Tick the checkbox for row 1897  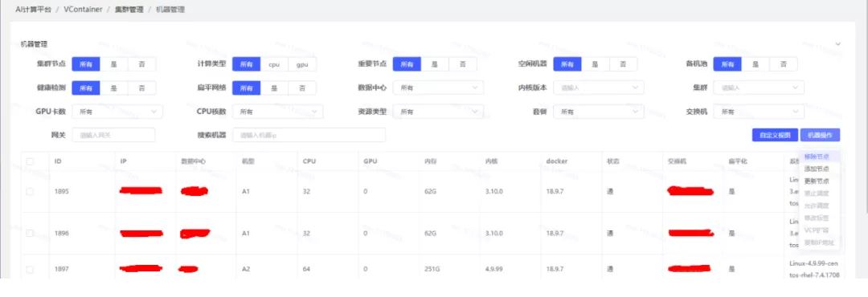(30, 270)
